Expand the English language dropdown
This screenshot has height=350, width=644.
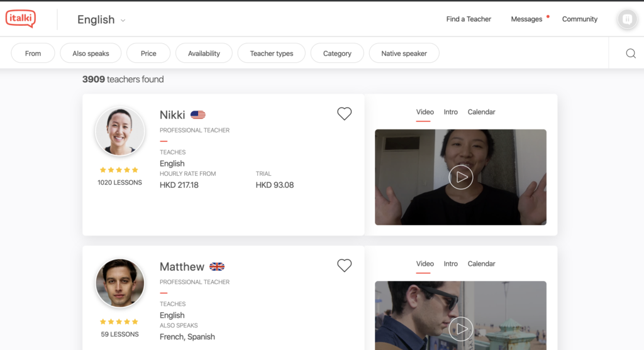[101, 19]
